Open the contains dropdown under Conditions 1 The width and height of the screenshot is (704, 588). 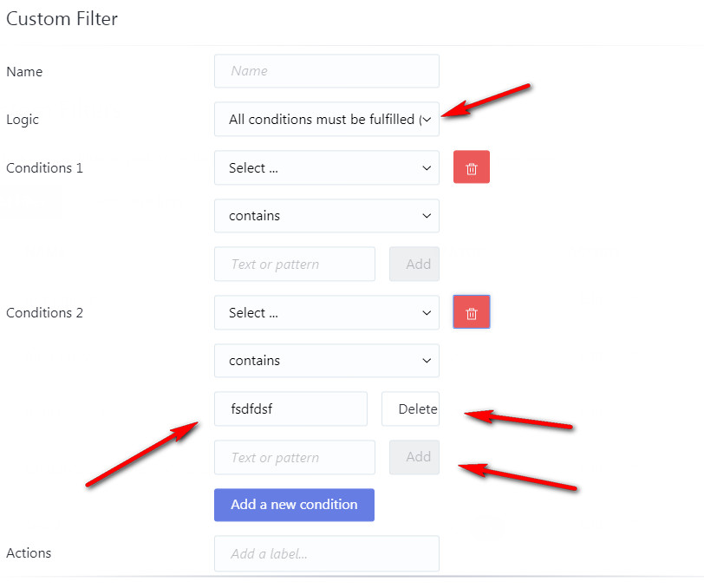tap(326, 215)
